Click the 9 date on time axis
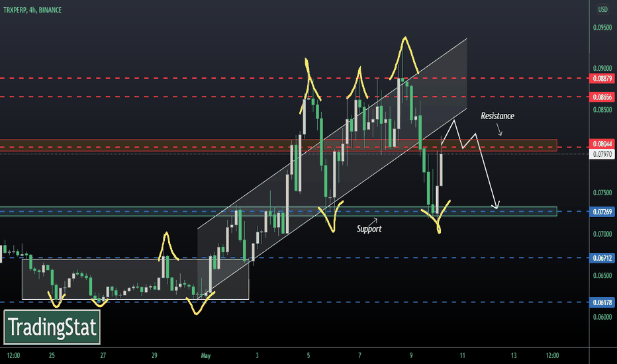This screenshot has width=617, height=364. tap(411, 355)
